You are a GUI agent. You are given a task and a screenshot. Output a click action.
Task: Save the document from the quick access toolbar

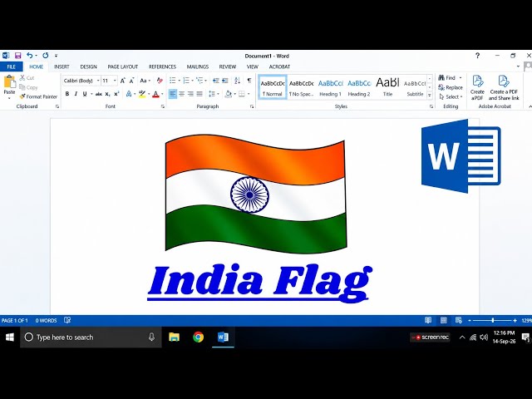click(18, 56)
